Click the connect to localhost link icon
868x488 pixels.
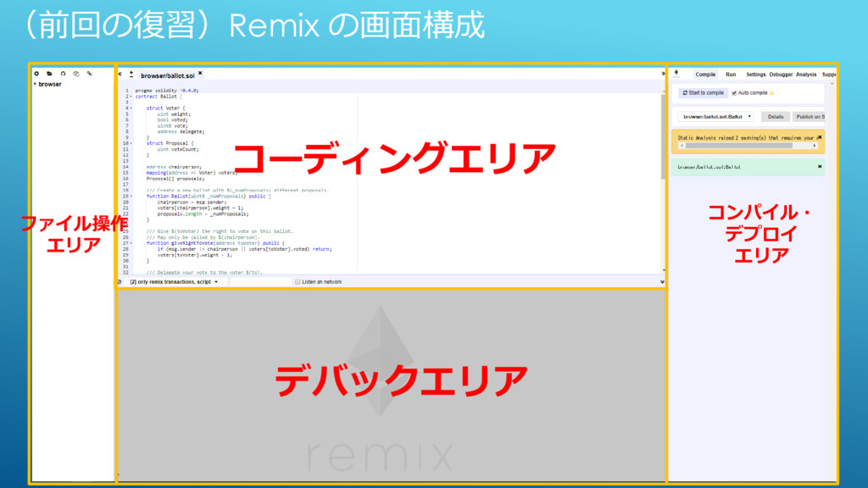[x=90, y=73]
